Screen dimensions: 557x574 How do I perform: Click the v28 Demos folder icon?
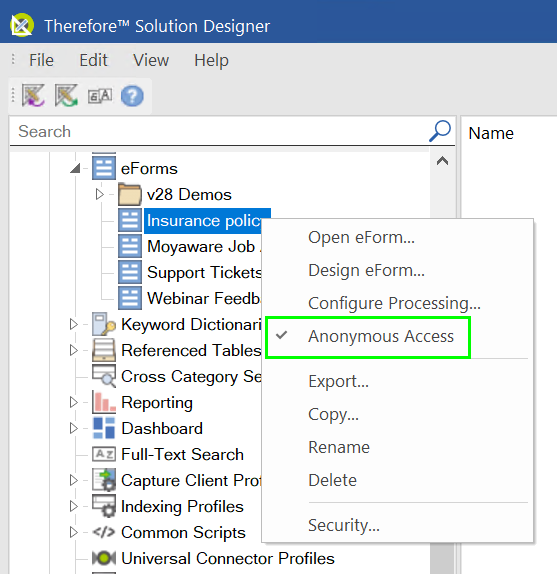pos(130,194)
